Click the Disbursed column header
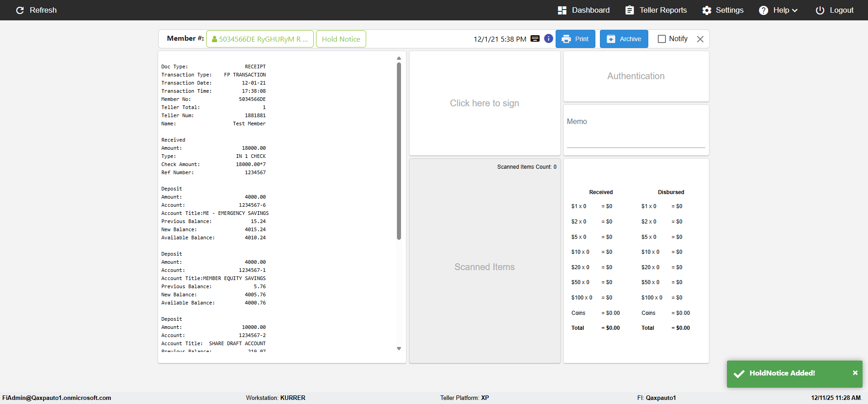 pos(671,192)
